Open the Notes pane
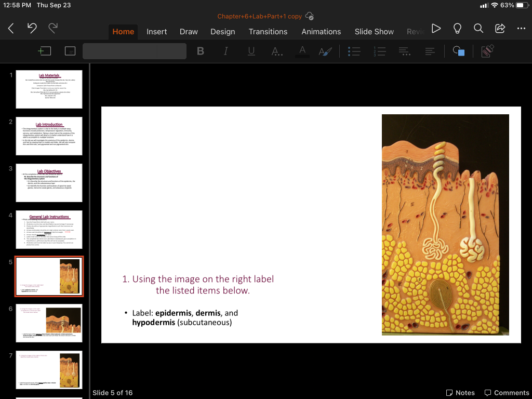This screenshot has height=399, width=532. point(460,393)
